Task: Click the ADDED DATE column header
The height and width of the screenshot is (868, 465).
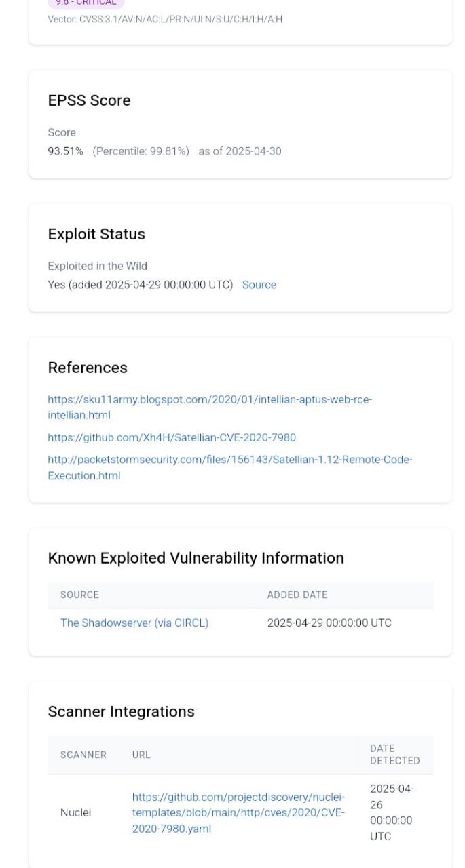Action: (x=297, y=595)
